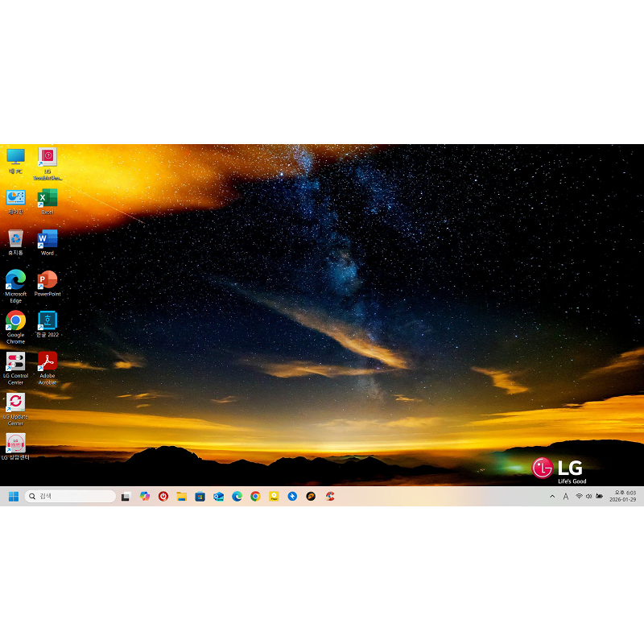Select the Excel desktop shortcut
Viewport: 644px width, 644px height.
(47, 199)
